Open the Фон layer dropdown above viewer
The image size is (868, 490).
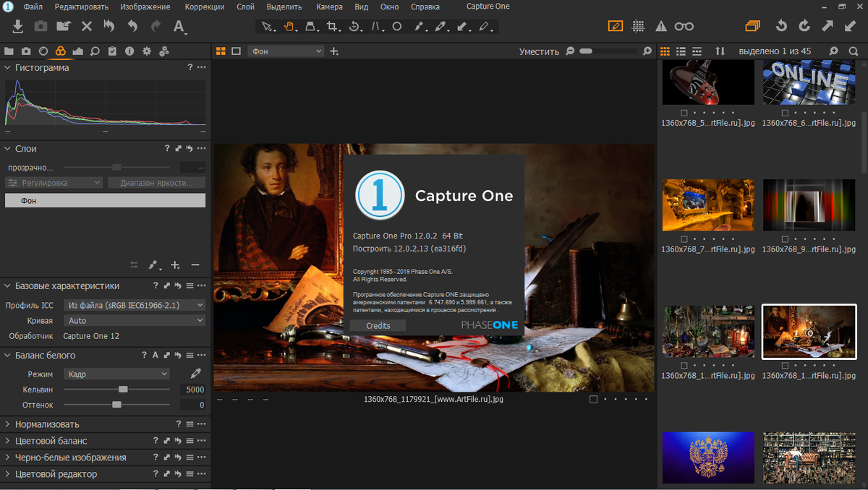pyautogui.click(x=286, y=51)
